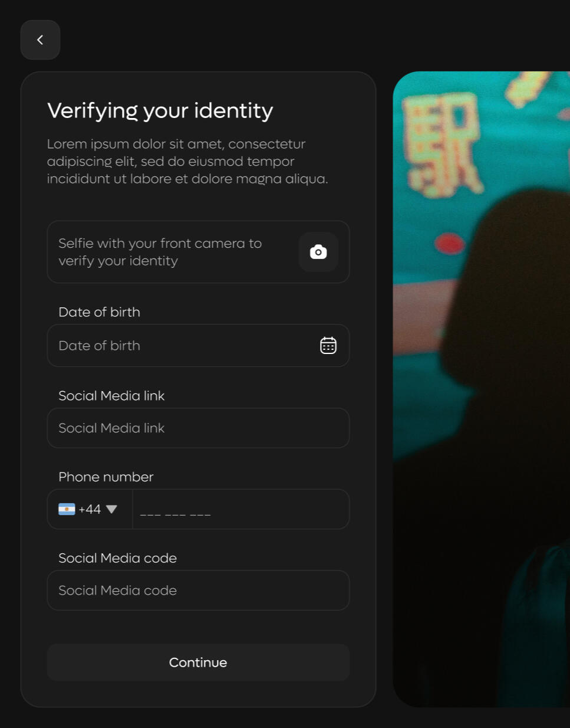This screenshot has width=570, height=728.
Task: Click the Social Media code input
Action: tap(198, 591)
